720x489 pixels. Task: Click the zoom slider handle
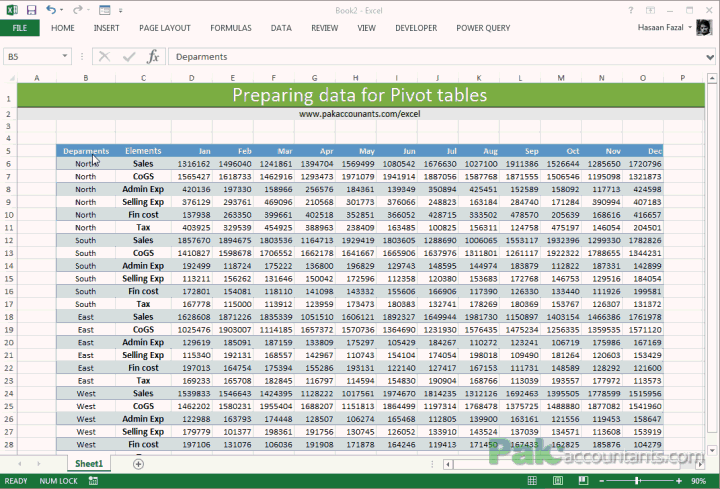(637, 481)
